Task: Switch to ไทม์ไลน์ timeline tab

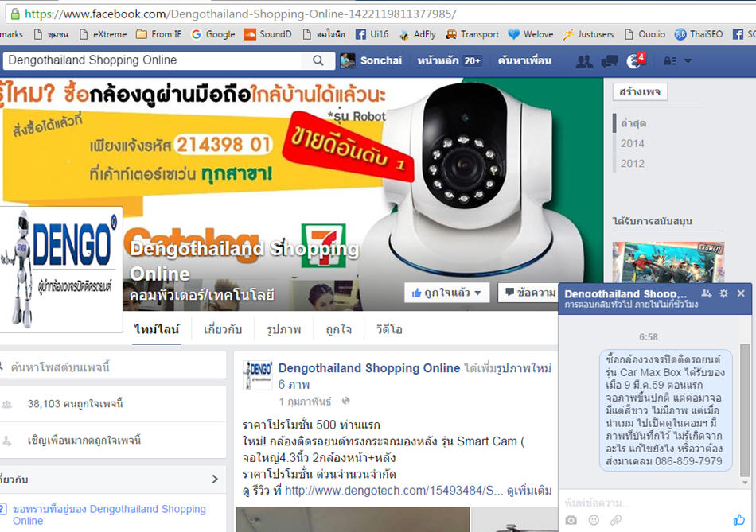Action: [x=157, y=329]
